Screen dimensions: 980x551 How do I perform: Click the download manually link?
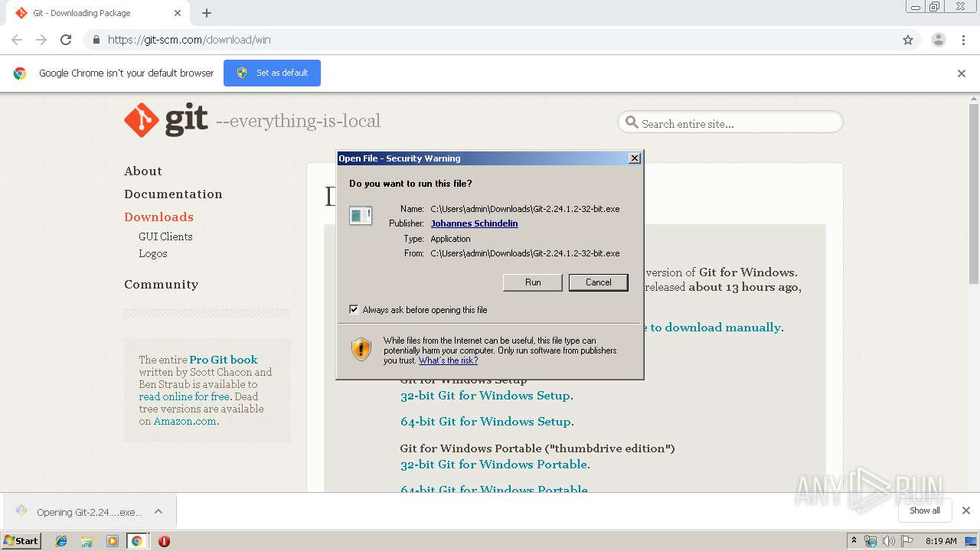pyautogui.click(x=715, y=328)
